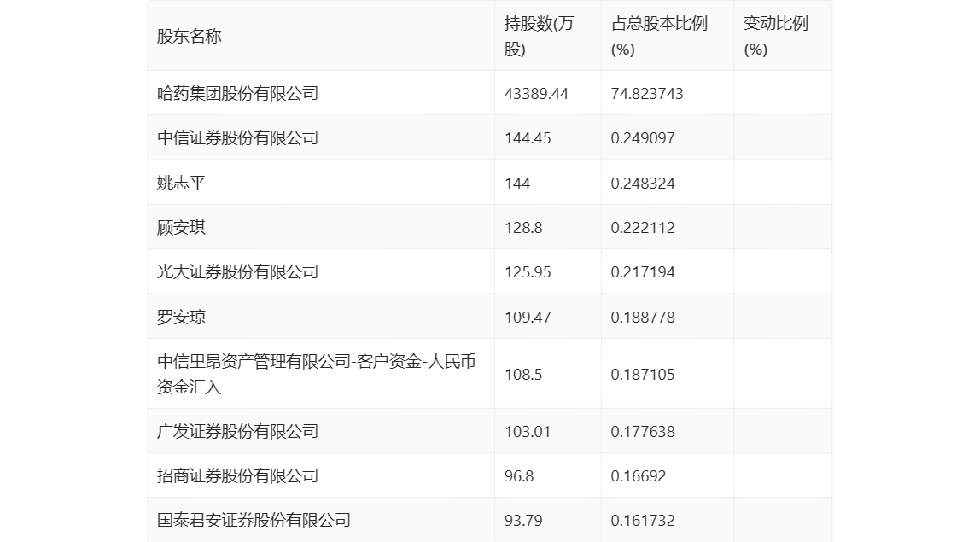Select the percentage 0.187105
980x542 pixels.
tap(643, 375)
